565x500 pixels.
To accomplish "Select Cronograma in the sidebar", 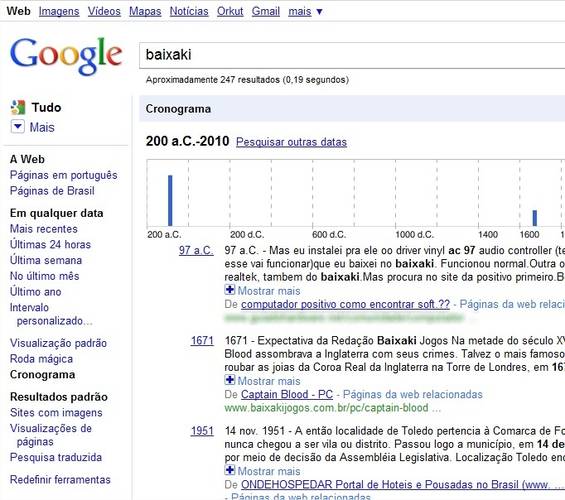I will tap(43, 375).
